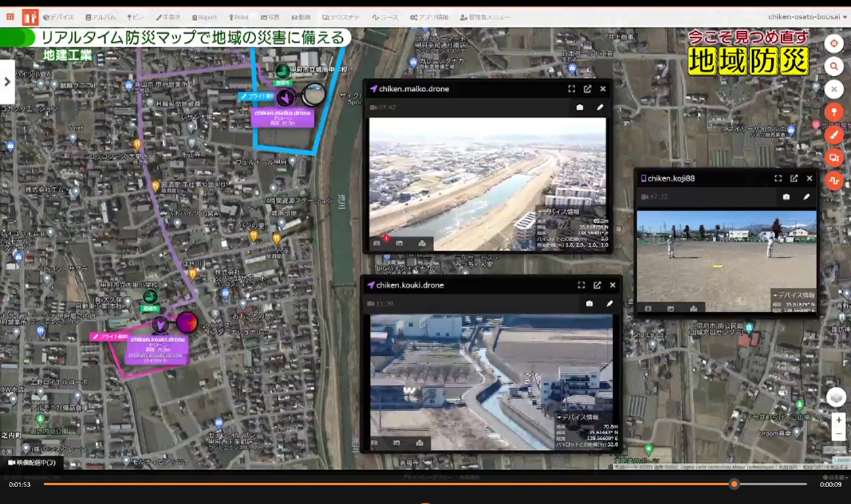Open the 写真 menu item
This screenshot has width=851, height=504.
270,17
